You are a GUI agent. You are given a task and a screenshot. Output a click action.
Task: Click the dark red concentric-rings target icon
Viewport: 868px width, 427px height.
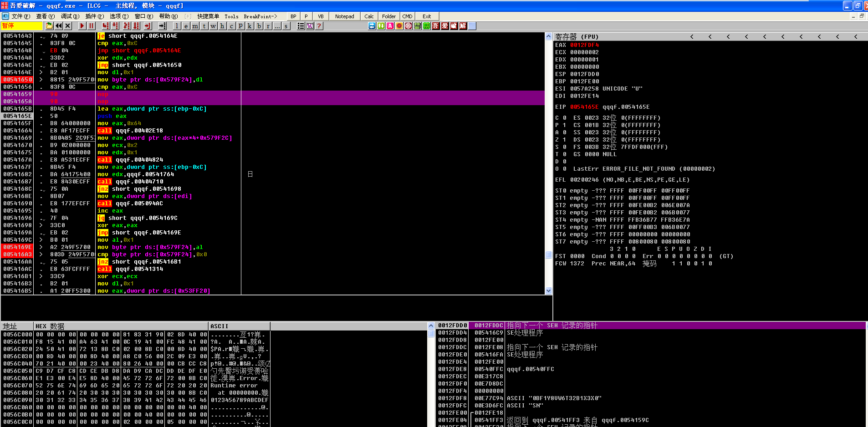(408, 26)
